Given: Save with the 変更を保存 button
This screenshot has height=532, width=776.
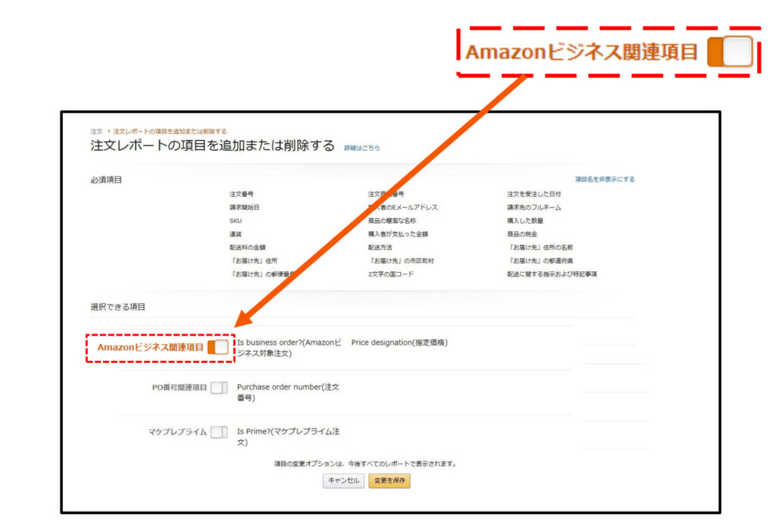Looking at the screenshot, I should click(390, 480).
